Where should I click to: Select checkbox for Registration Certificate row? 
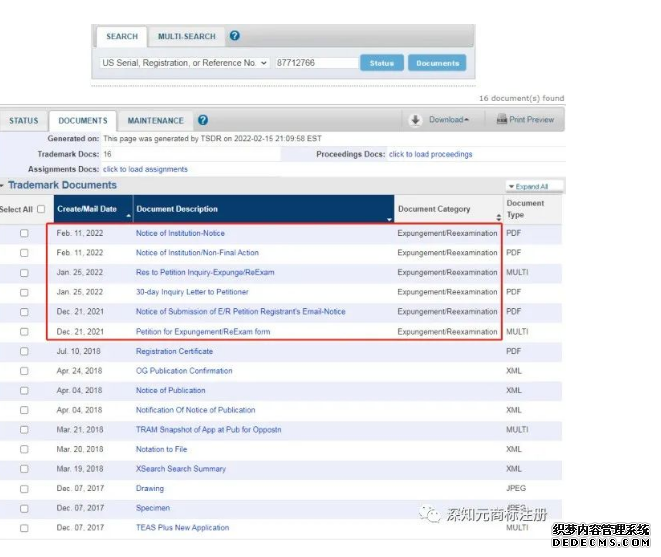pos(24,351)
